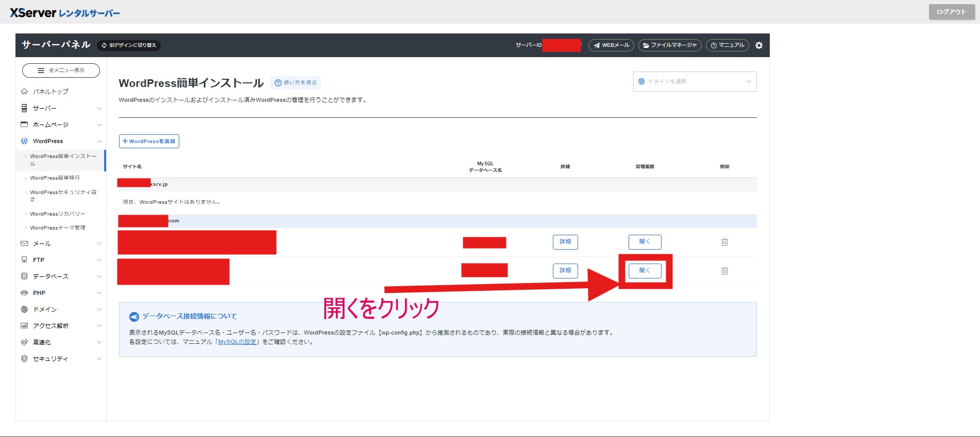Click 全メニュー表示 button in sidebar
This screenshot has height=437, width=980.
click(61, 71)
